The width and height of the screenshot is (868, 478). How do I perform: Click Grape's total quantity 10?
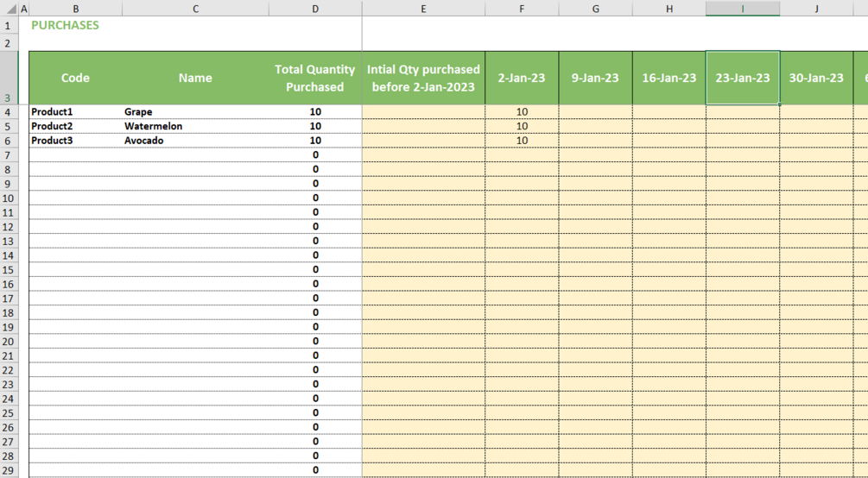tap(315, 112)
